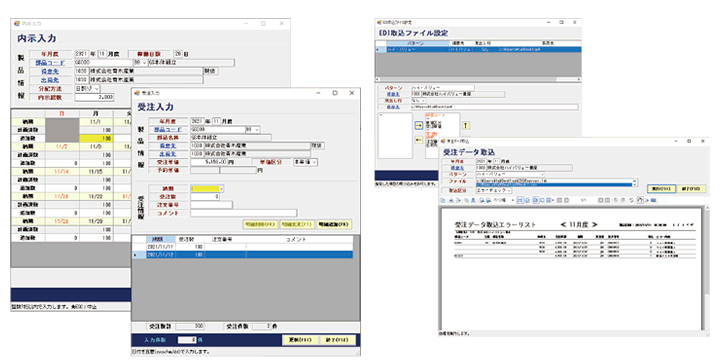Screen dimensions: 720x360
Task: Click 11/14 date cell in 内示入力 calendar
Action: [62, 171]
